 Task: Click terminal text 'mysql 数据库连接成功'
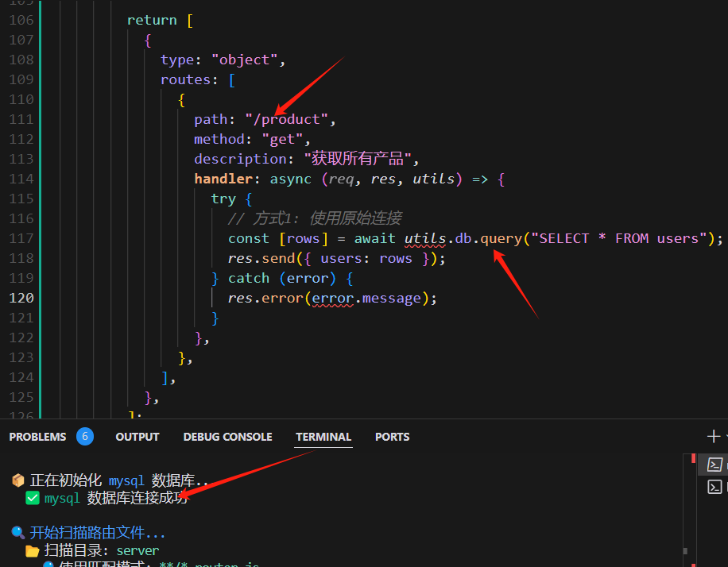tap(116, 499)
